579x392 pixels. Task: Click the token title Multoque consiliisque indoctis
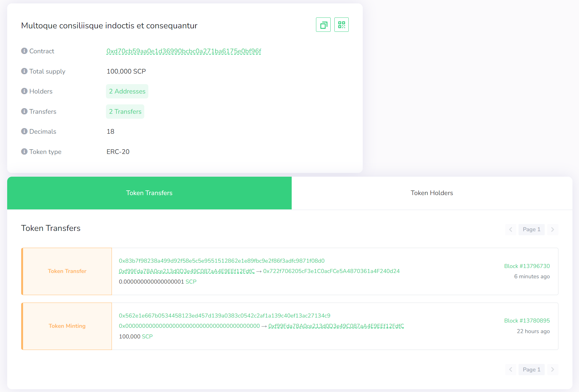pos(109,26)
